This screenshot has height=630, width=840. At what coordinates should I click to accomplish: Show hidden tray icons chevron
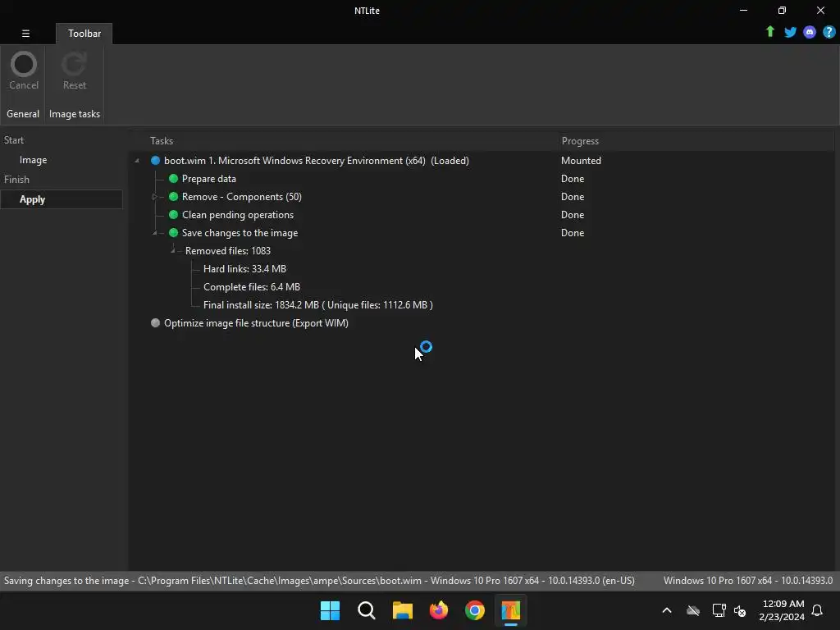click(667, 610)
